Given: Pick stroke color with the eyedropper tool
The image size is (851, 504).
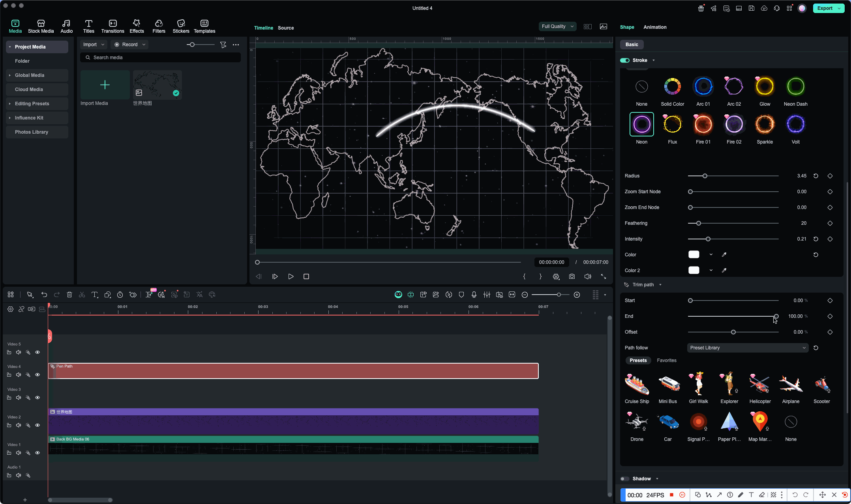Looking at the screenshot, I should [x=724, y=254].
